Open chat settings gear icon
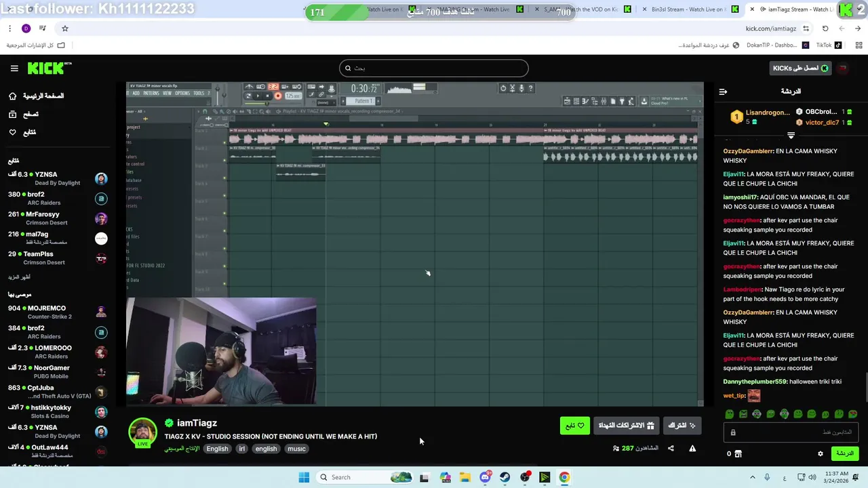This screenshot has height=488, width=868. (x=821, y=453)
